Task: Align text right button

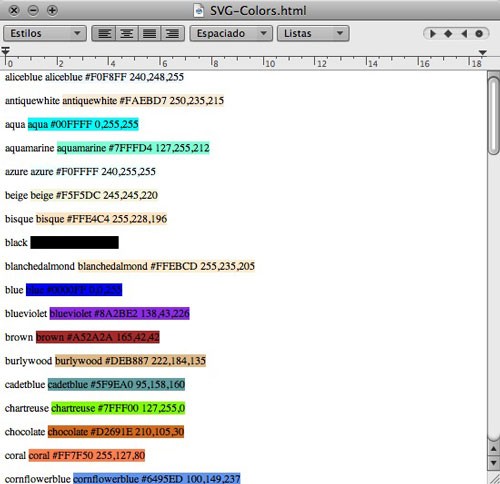Action: (x=172, y=34)
